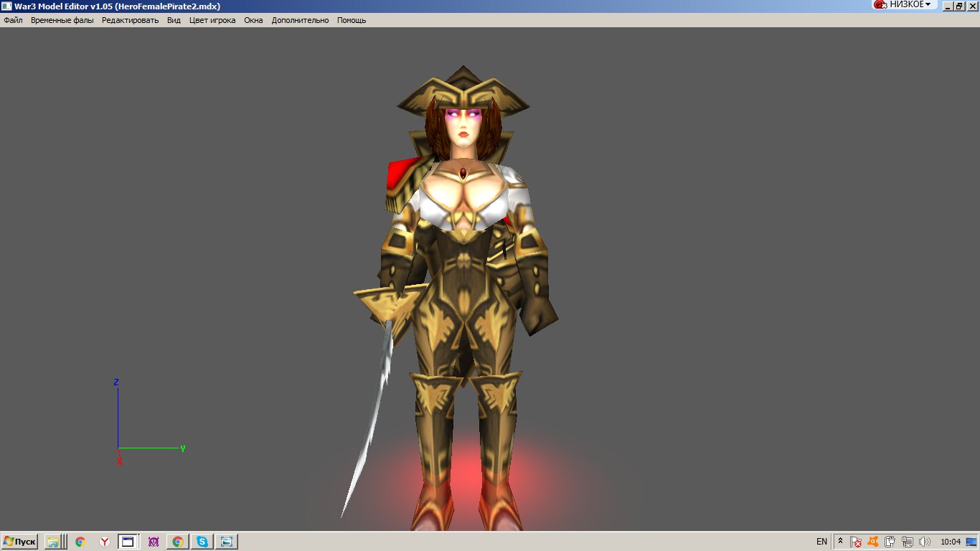Screen dimensions: 980x551
Task: Close the War3 Model Editor window
Action: pos(971,6)
